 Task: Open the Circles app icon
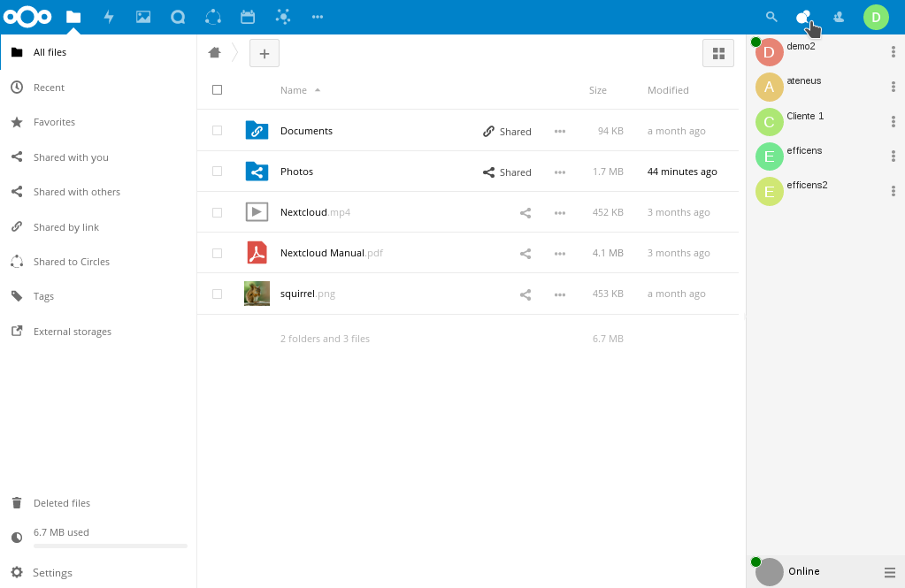pos(213,17)
